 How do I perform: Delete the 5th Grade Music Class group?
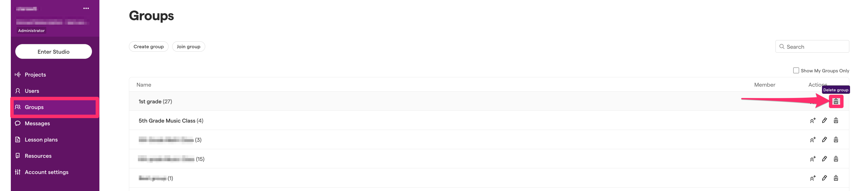[x=836, y=121]
